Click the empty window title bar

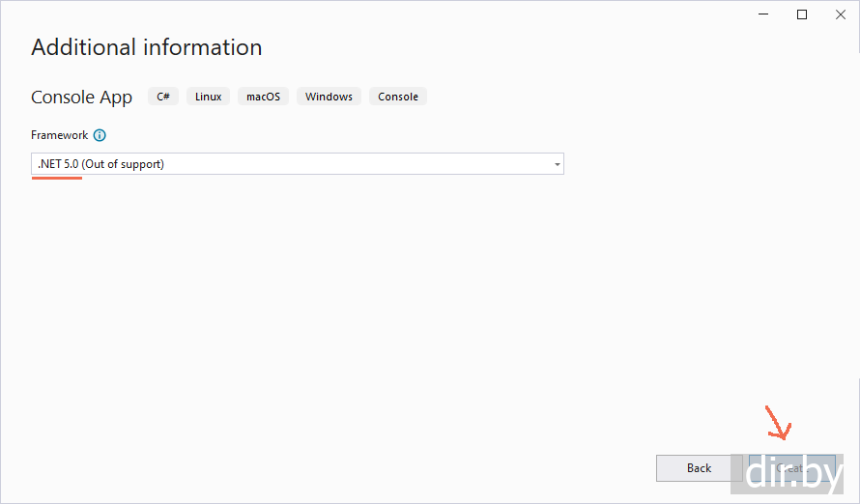click(387, 14)
